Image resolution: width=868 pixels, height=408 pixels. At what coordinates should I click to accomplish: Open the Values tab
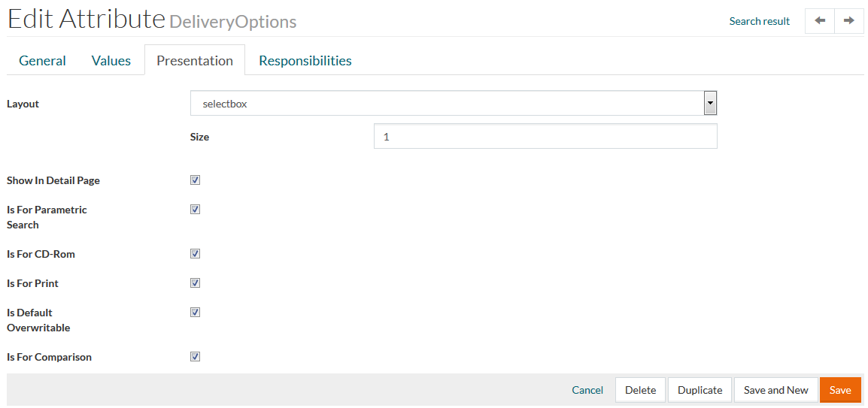click(x=111, y=61)
